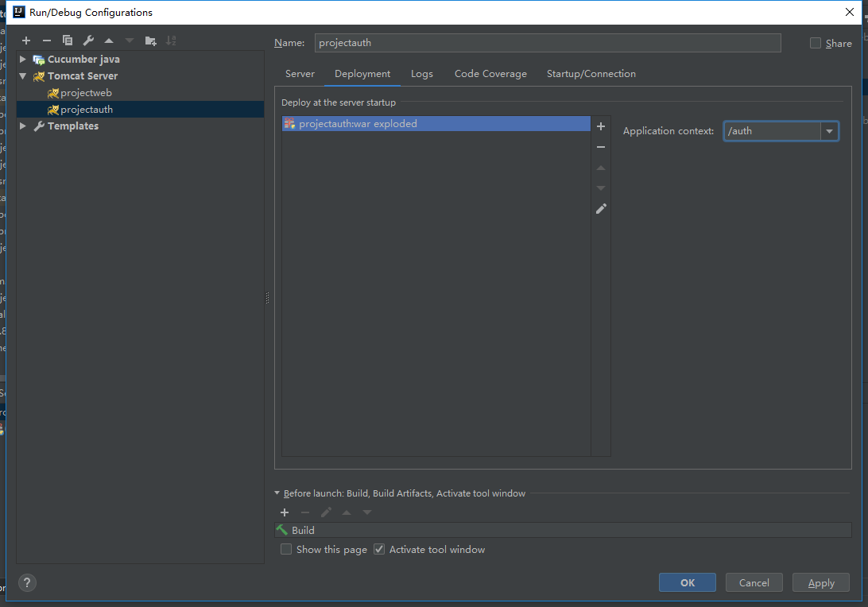
Task: Click the Tomcat Server group icon
Action: coord(39,76)
